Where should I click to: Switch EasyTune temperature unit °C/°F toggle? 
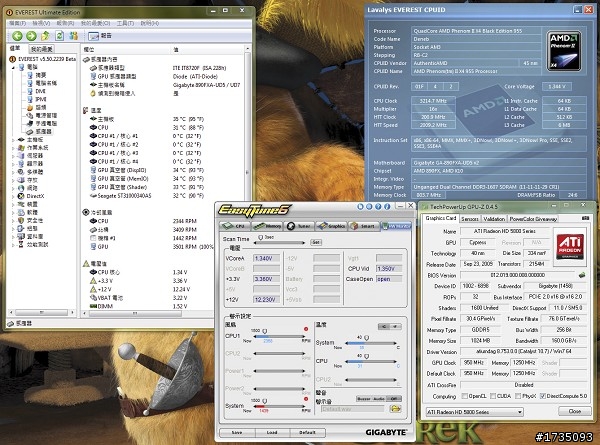[390, 326]
